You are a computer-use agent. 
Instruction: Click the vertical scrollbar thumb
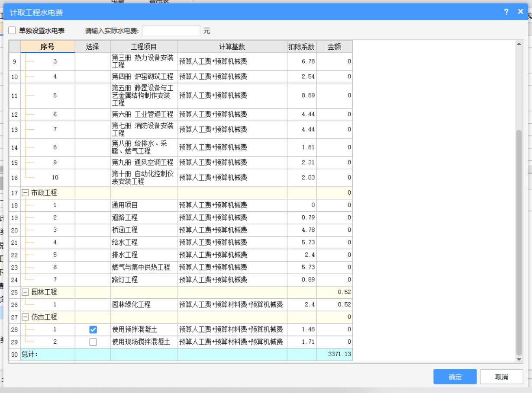tap(519, 242)
